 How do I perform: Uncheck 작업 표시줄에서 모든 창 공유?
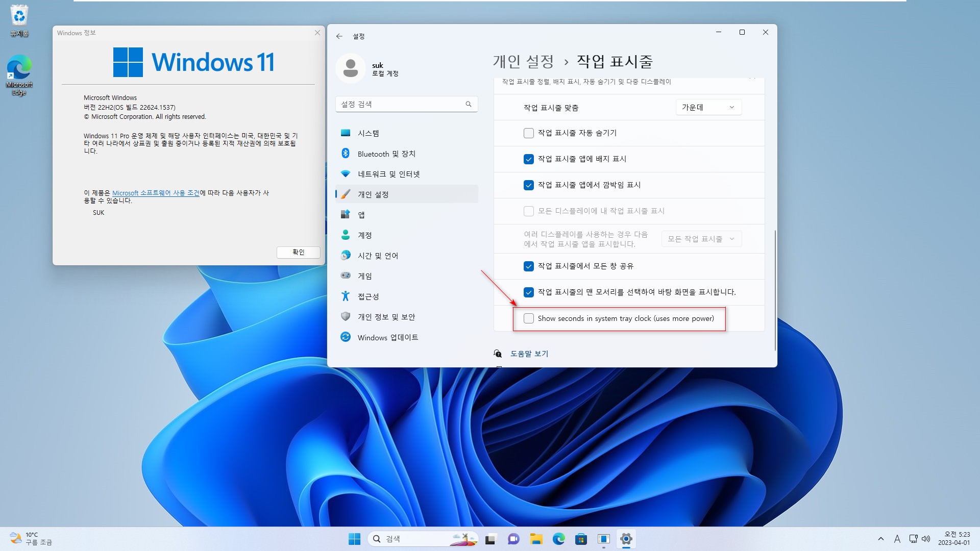point(529,266)
